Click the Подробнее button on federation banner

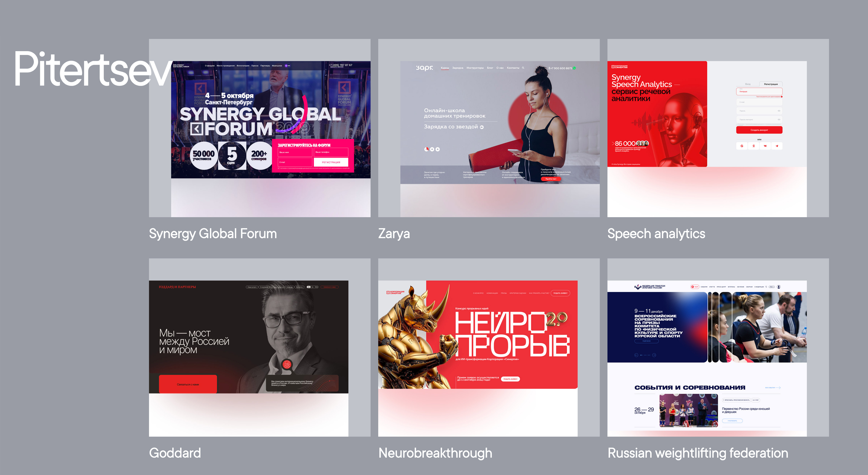647,341
